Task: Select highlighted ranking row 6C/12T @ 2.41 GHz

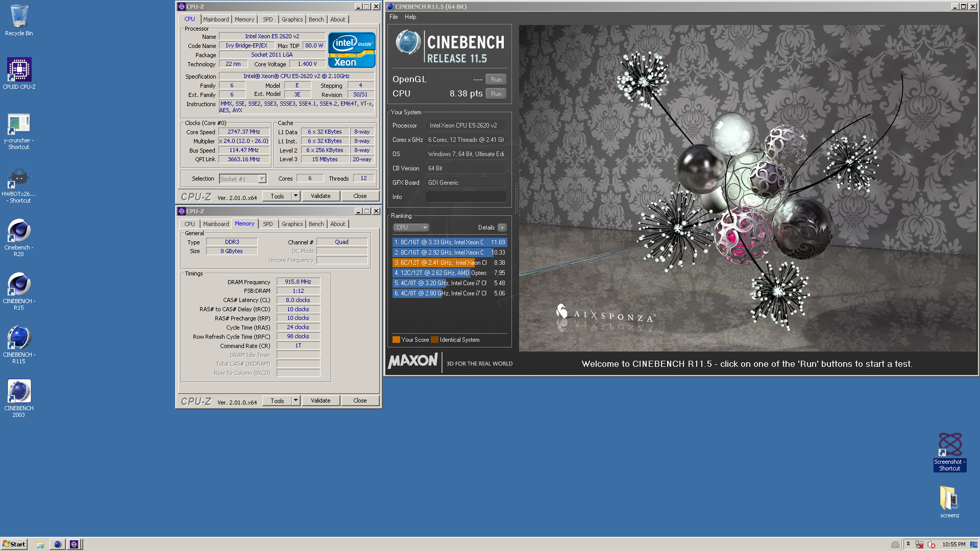Action: coord(450,263)
